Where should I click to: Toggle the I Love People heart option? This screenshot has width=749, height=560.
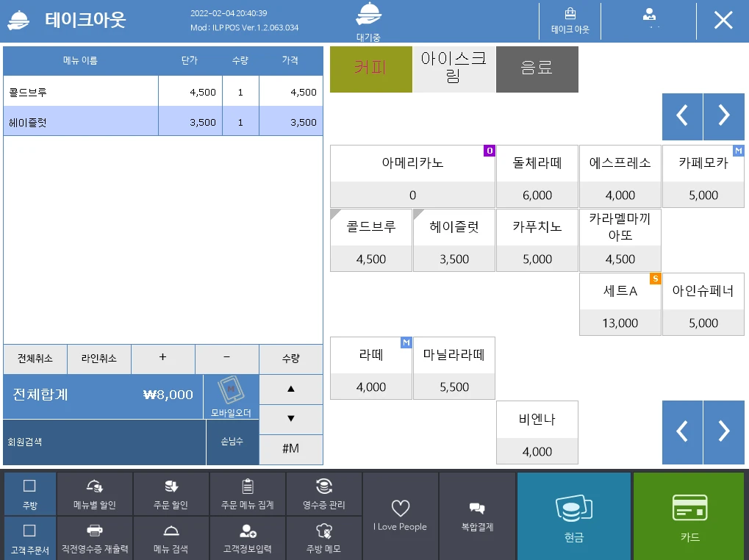(400, 514)
